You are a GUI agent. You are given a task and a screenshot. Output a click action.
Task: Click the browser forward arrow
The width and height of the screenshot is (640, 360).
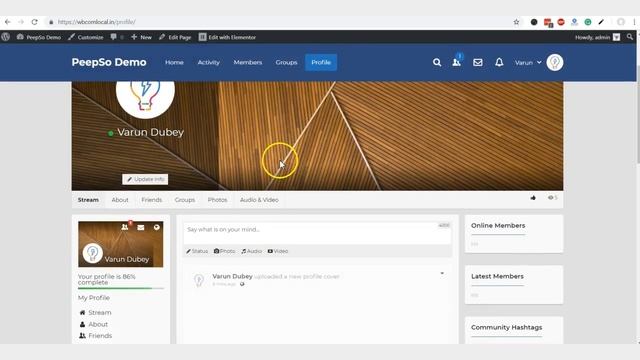pos(21,22)
